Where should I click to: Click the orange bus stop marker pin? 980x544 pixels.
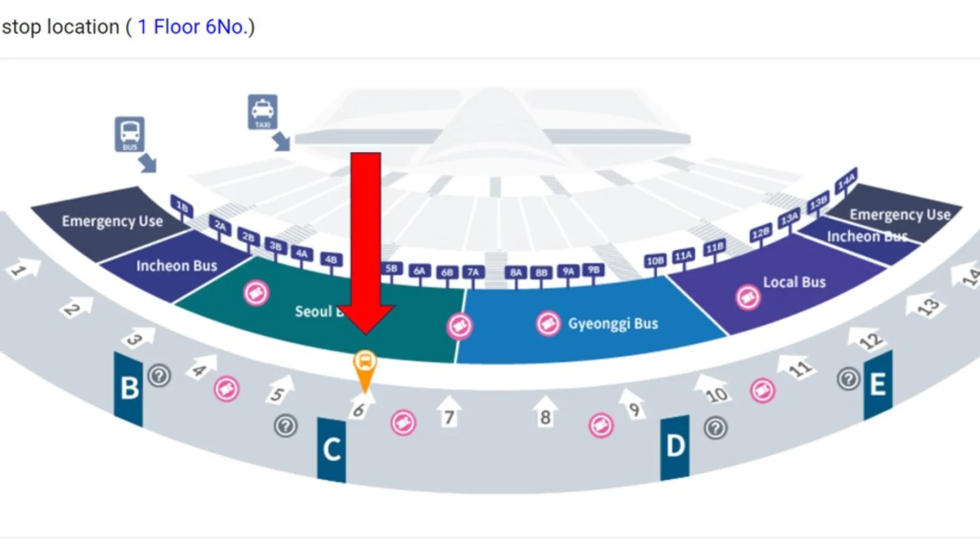point(365,371)
